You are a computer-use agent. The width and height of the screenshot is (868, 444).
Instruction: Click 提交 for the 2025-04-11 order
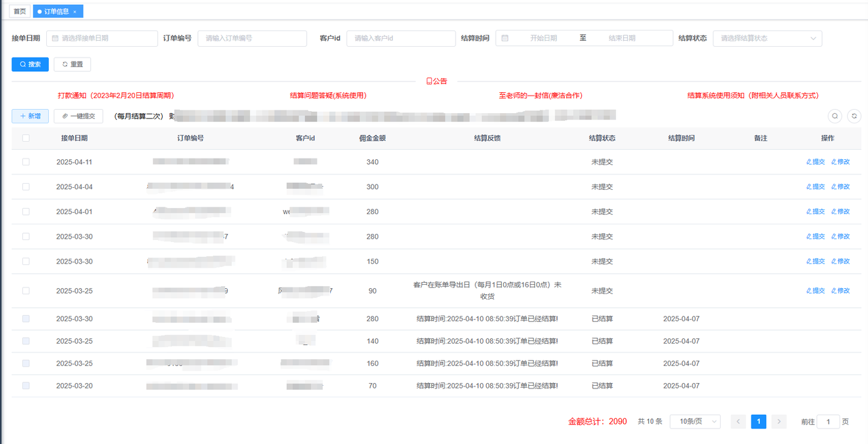click(816, 162)
